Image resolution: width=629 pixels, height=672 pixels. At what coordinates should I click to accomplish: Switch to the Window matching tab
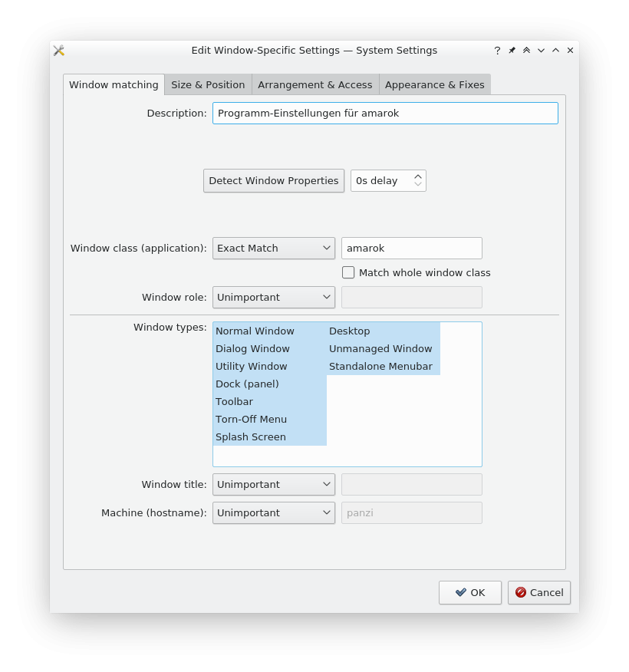click(x=114, y=84)
